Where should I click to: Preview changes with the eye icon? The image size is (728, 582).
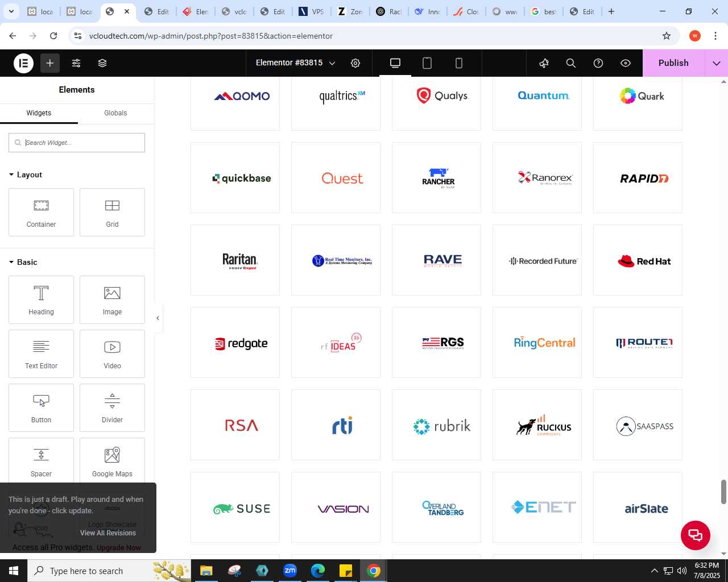[x=626, y=63]
